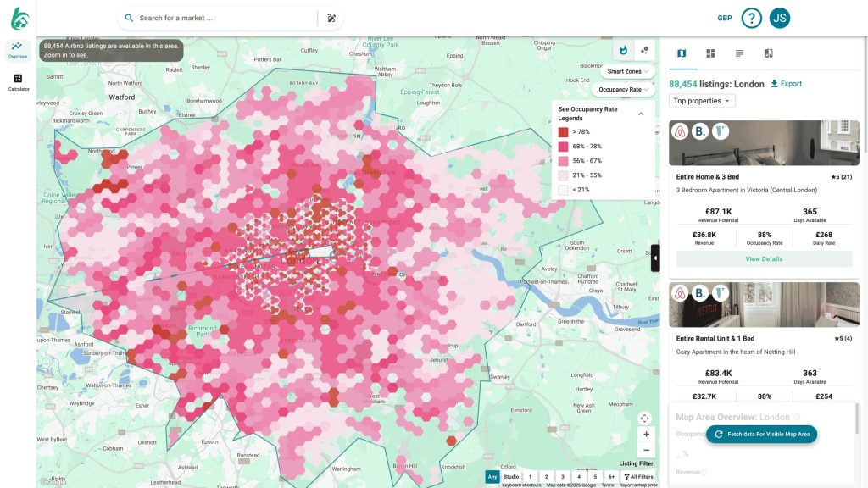Switch to cluster dots map view
This screenshot has width=868, height=488.
pyautogui.click(x=644, y=51)
